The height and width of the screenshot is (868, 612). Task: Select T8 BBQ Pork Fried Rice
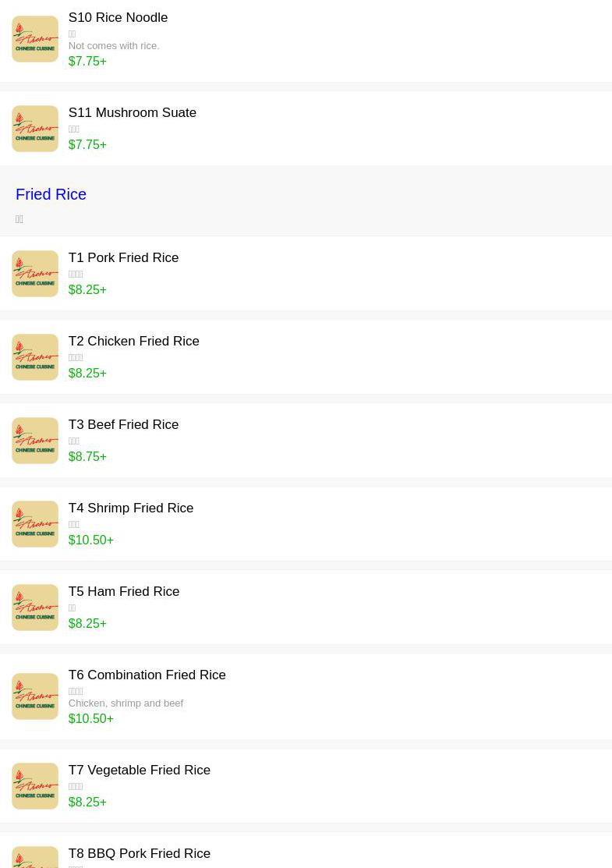(139, 854)
